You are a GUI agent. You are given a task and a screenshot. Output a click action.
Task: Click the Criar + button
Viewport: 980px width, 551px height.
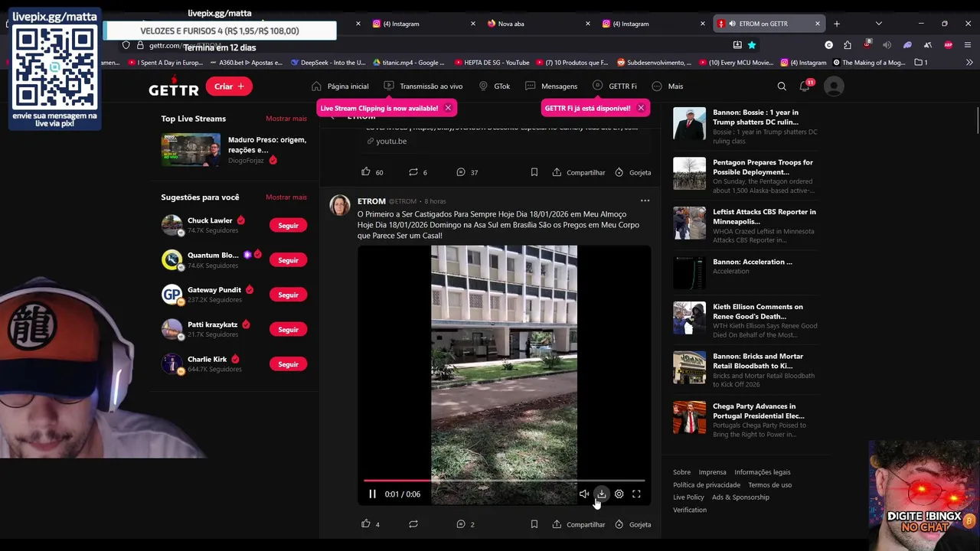pos(229,86)
